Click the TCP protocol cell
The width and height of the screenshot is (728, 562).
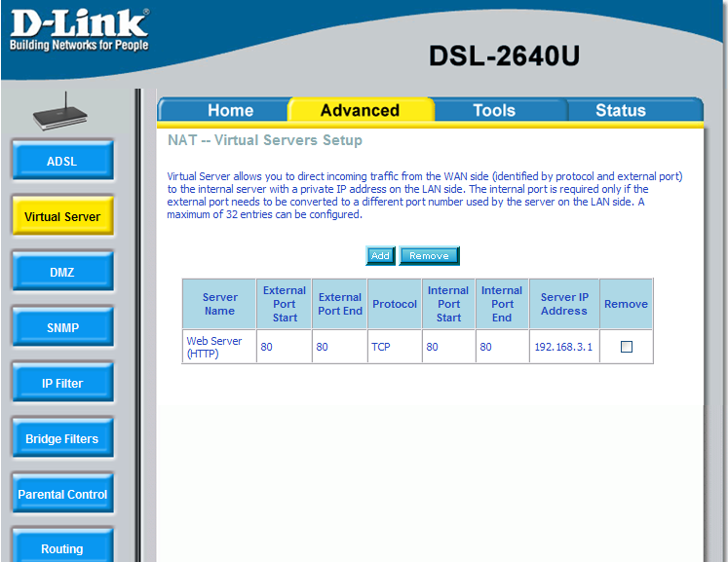click(395, 347)
